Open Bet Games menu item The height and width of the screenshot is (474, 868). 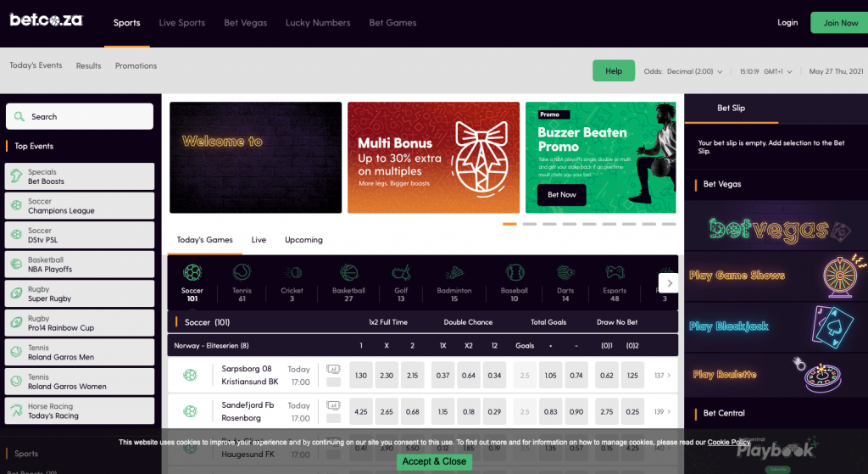point(392,23)
